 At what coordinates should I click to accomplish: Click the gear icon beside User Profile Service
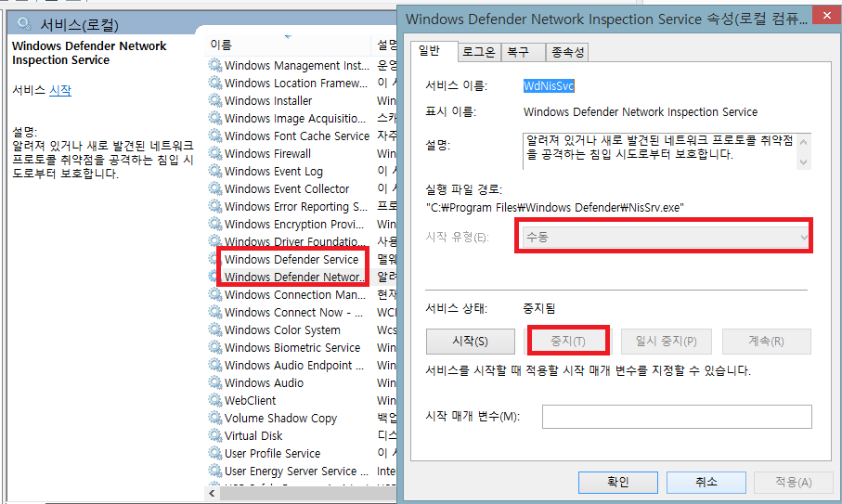click(x=215, y=454)
